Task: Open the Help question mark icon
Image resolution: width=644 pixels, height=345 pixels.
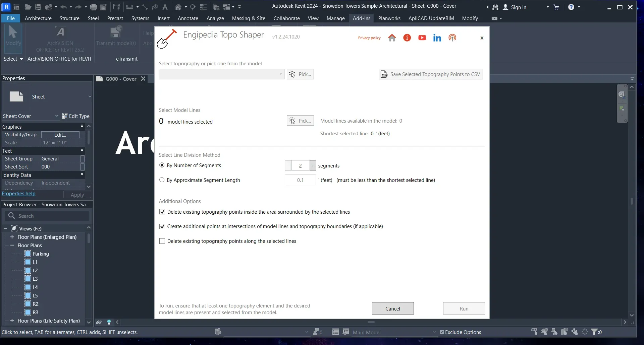Action: [x=571, y=7]
